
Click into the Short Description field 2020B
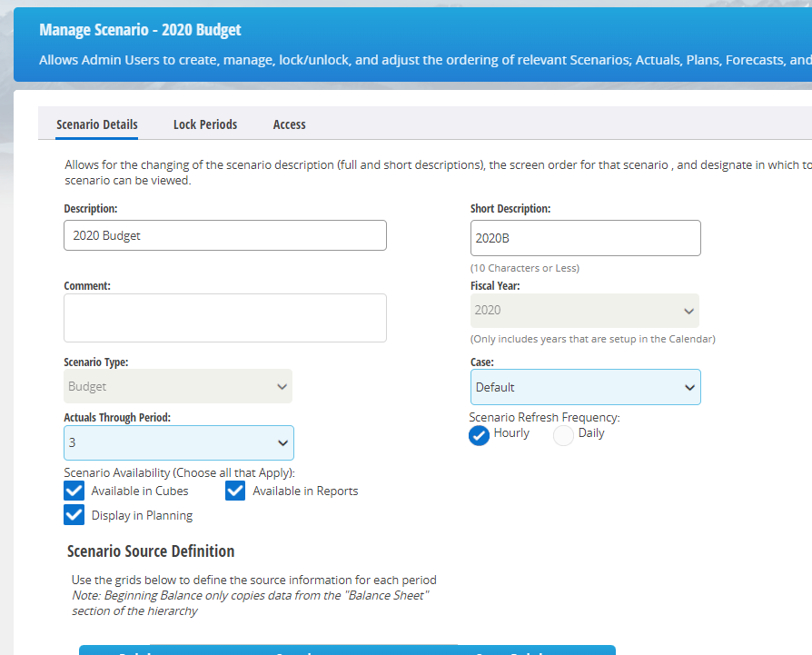coord(585,238)
